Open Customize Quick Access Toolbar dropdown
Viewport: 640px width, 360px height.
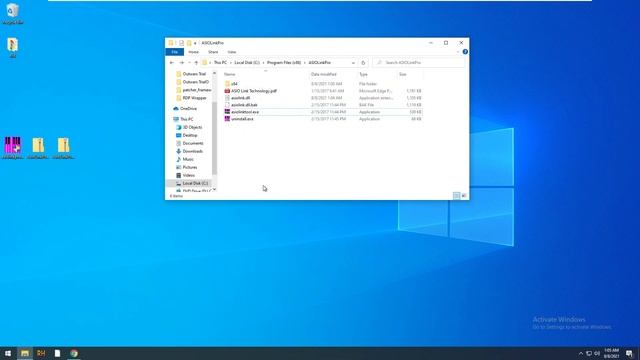tap(195, 43)
